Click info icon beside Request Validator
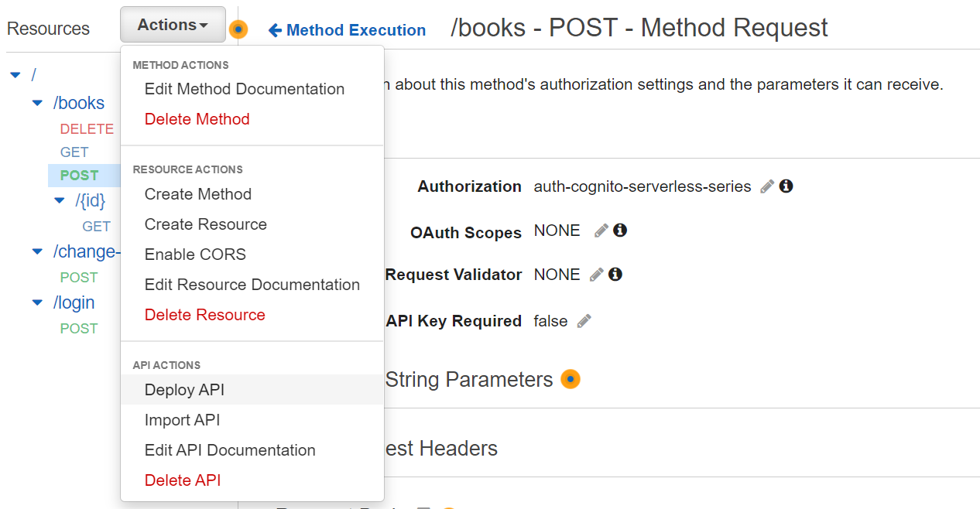 point(615,275)
